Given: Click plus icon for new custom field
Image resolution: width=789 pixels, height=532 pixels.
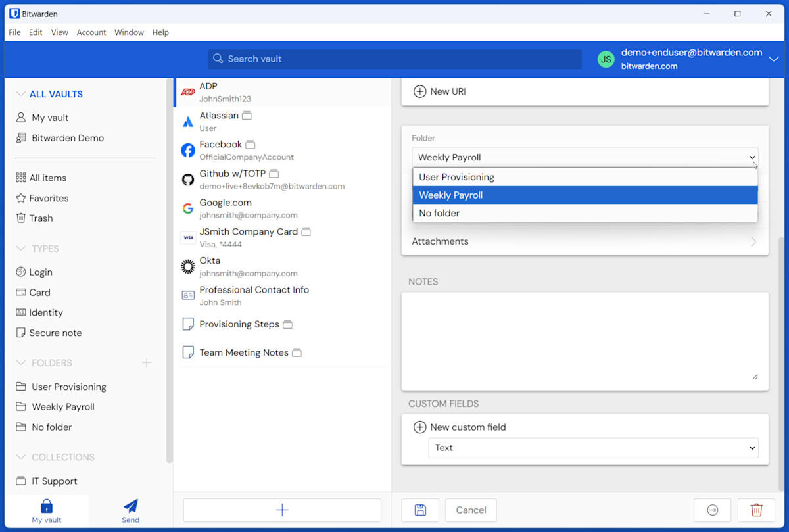Looking at the screenshot, I should click(x=419, y=427).
